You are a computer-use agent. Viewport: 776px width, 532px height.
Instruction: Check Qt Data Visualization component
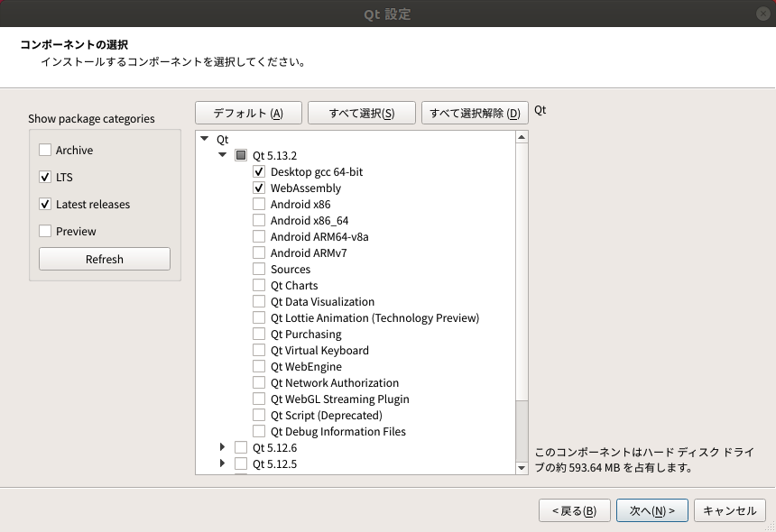(259, 301)
